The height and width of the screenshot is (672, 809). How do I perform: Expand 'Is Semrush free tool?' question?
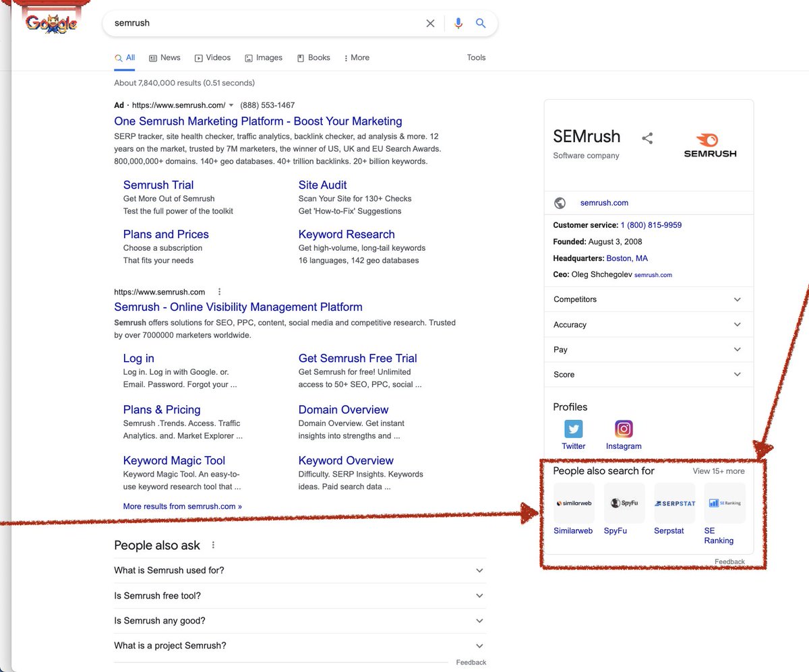coord(300,595)
